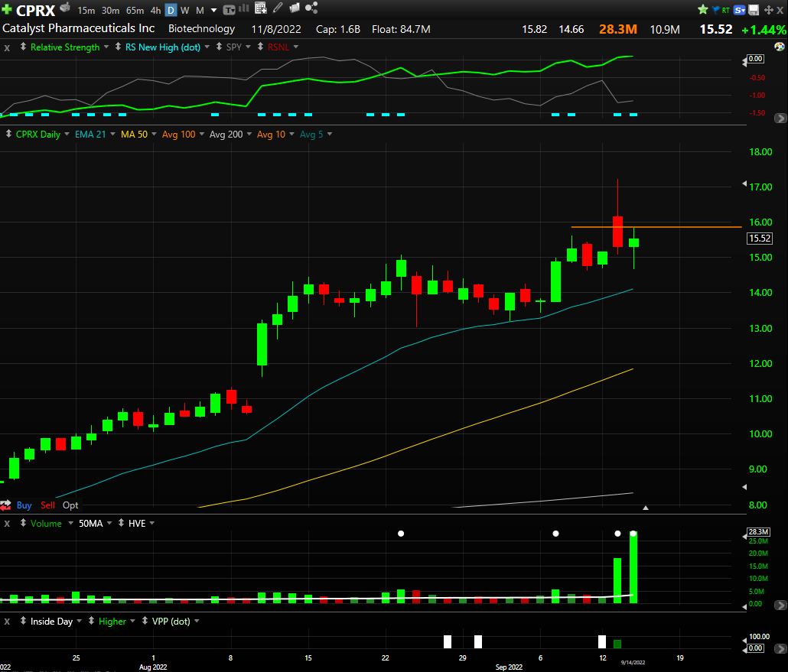Click reorder arrows beside RS New High
788x672 pixels.
(x=118, y=47)
